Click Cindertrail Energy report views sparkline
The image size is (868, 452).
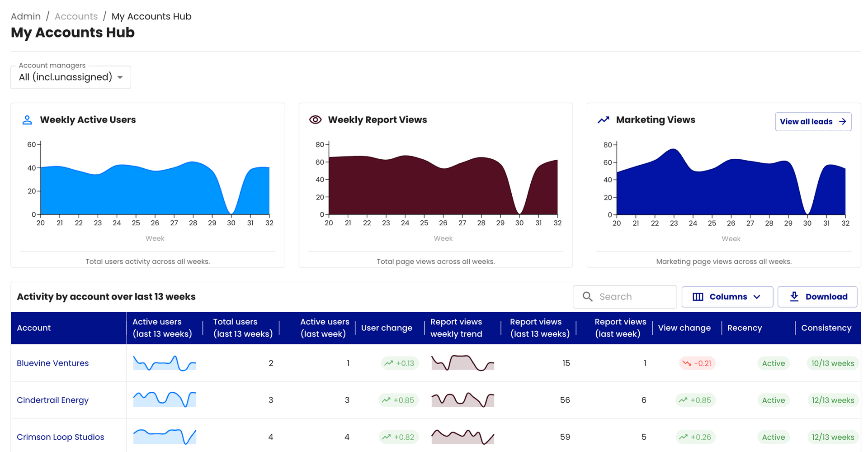click(462, 400)
